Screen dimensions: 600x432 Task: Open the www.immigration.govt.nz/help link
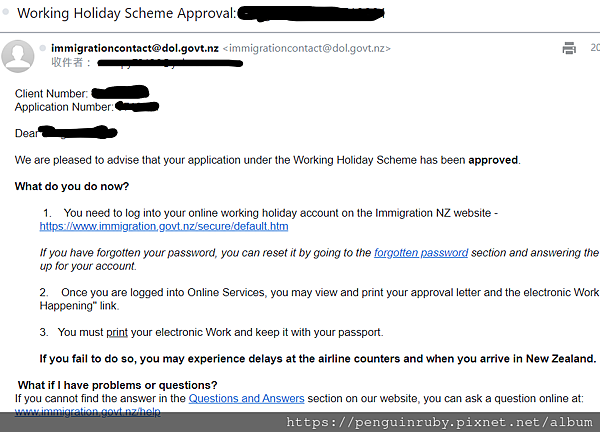[87, 411]
